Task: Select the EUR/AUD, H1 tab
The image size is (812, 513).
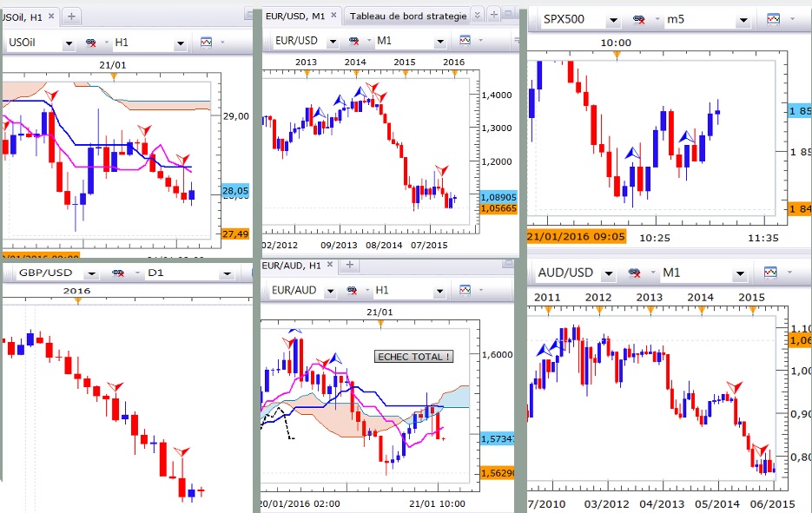Action: [292, 265]
